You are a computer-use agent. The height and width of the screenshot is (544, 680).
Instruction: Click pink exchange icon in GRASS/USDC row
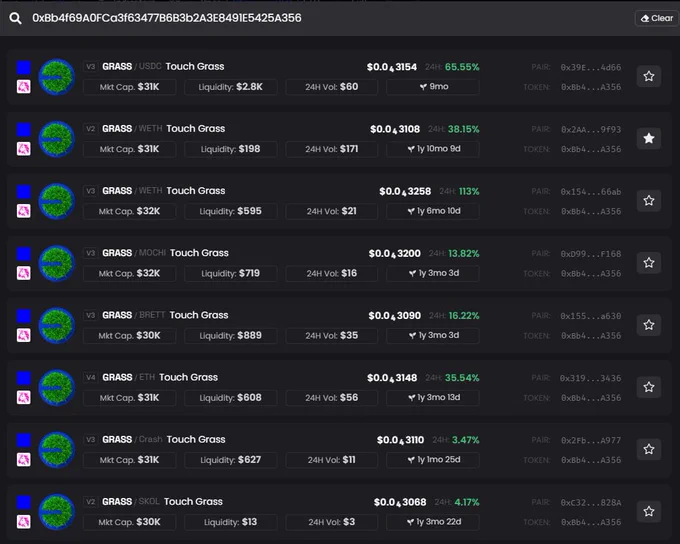pos(23,86)
